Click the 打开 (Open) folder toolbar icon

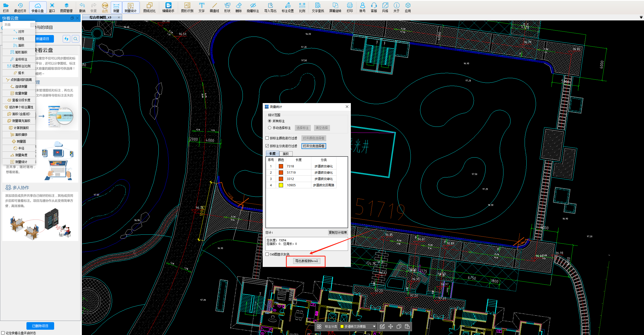[x=6, y=7]
